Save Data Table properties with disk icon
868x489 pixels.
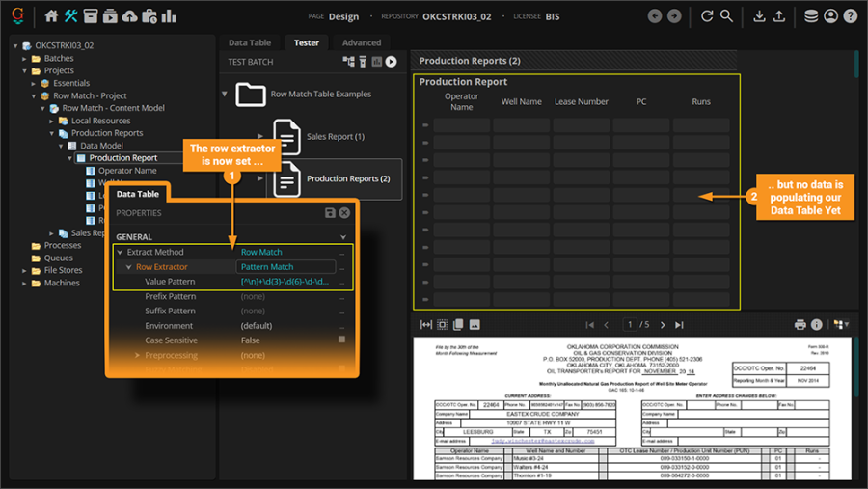click(330, 213)
